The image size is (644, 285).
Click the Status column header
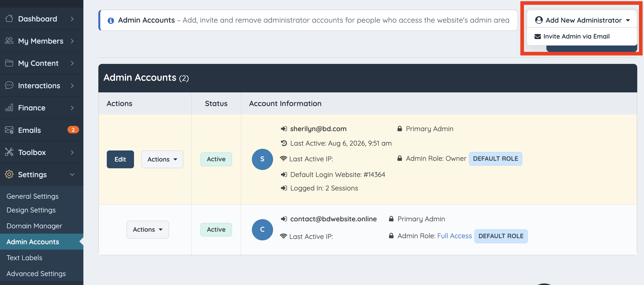pos(216,103)
